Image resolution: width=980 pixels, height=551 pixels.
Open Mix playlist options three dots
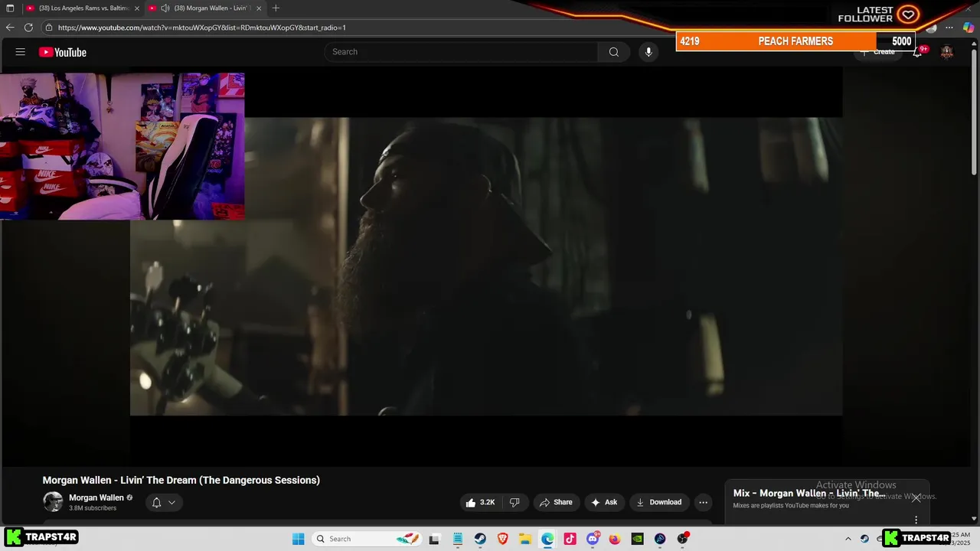[916, 520]
